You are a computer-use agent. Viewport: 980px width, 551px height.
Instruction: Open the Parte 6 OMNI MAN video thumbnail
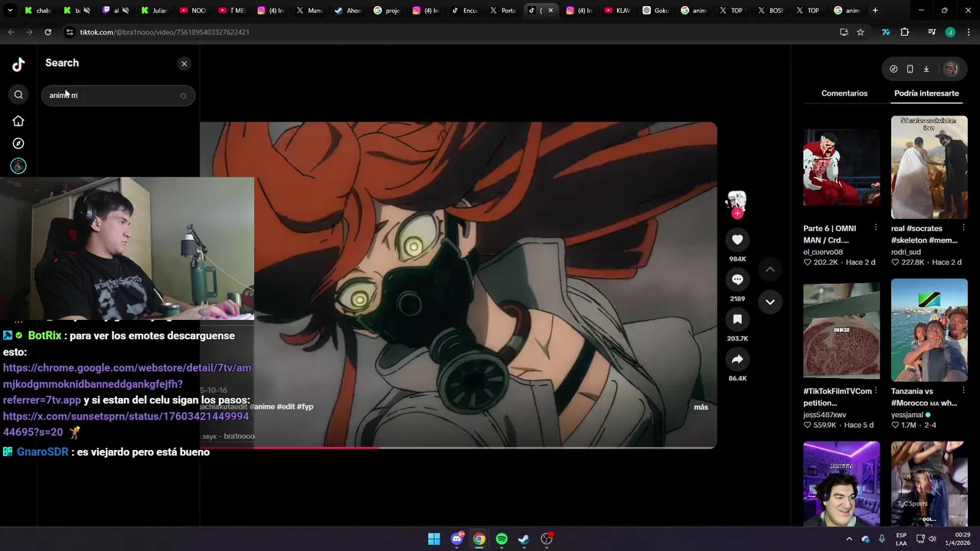[x=841, y=167]
